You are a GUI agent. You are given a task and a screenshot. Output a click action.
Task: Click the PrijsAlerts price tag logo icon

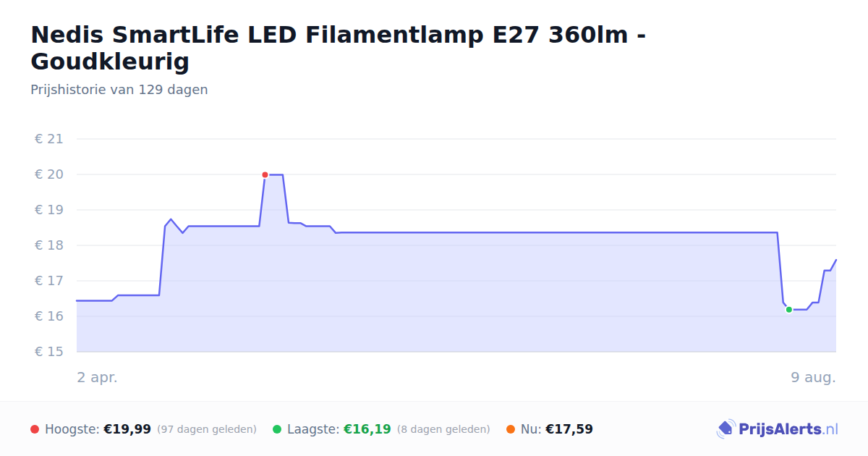pos(725,429)
